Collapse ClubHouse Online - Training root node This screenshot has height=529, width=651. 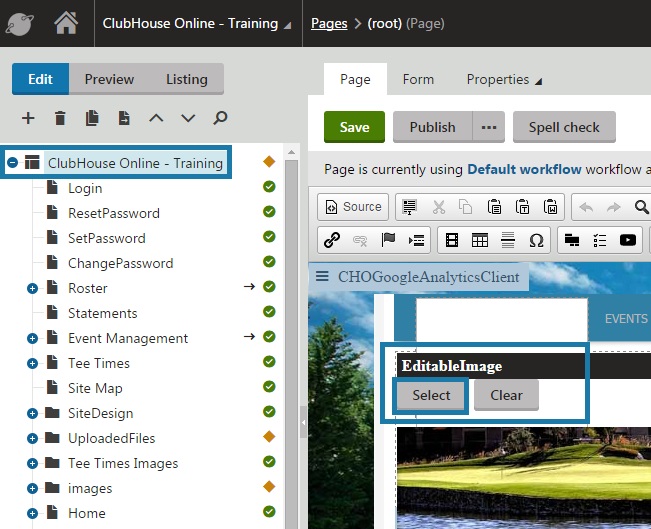[x=12, y=162]
